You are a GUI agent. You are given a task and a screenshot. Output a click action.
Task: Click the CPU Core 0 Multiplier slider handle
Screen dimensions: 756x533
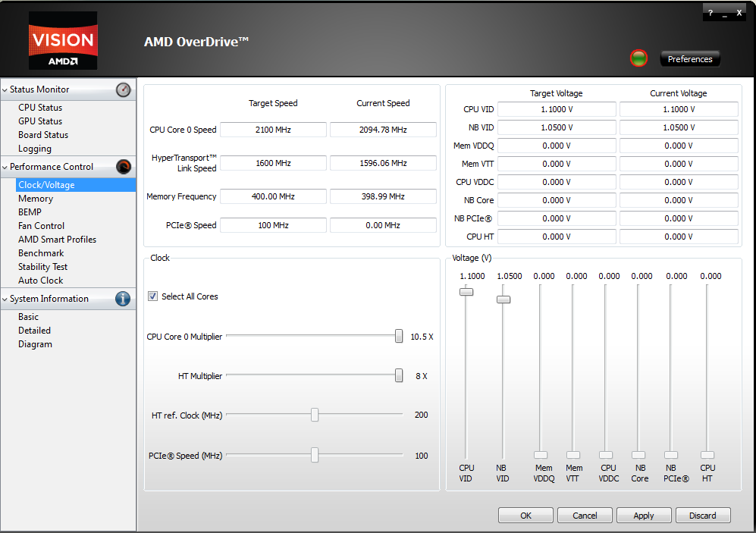tap(399, 336)
